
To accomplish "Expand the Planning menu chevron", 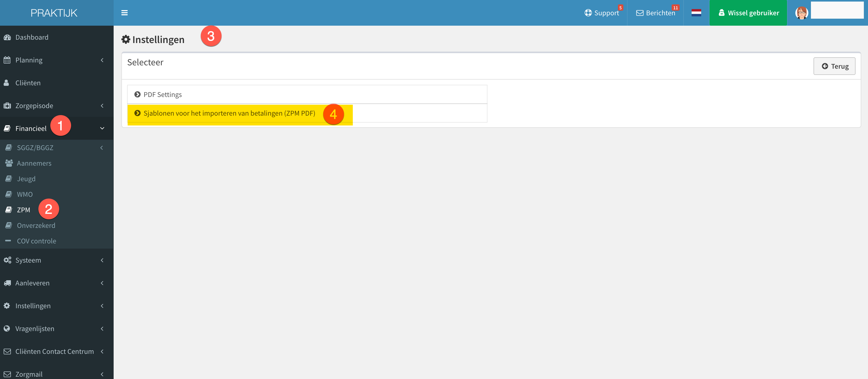I will (102, 60).
